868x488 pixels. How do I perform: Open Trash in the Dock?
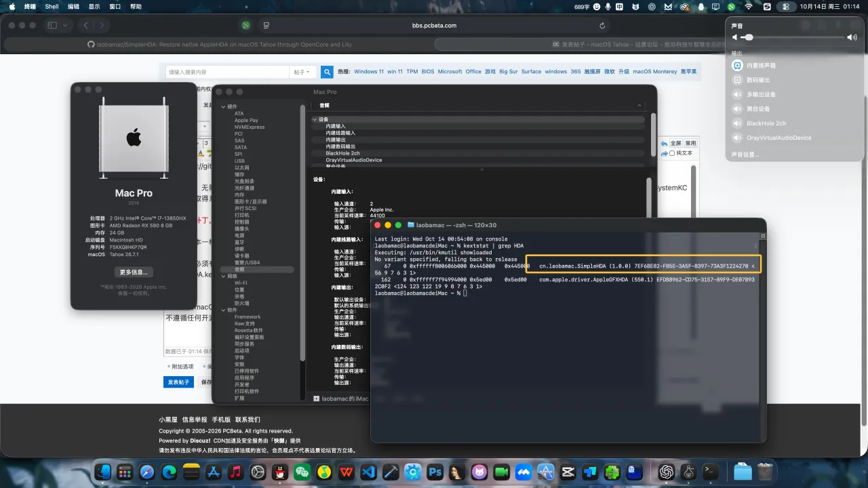pyautogui.click(x=765, y=472)
